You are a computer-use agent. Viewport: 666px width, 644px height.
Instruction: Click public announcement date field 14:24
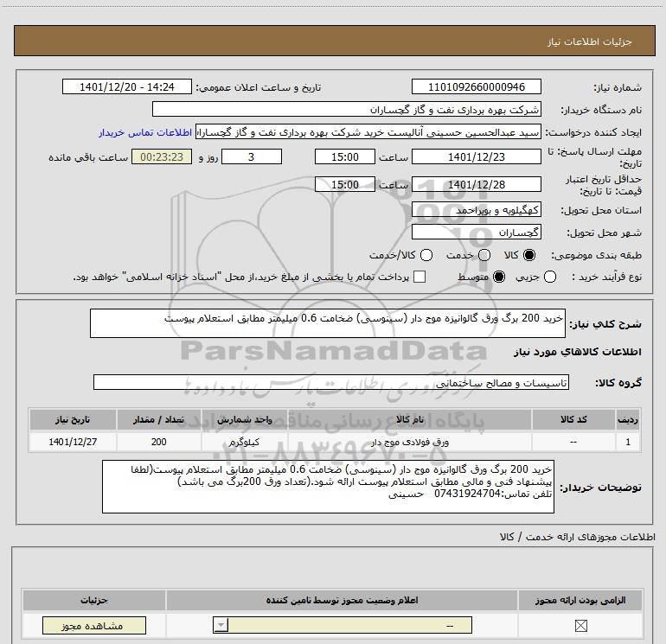127,87
